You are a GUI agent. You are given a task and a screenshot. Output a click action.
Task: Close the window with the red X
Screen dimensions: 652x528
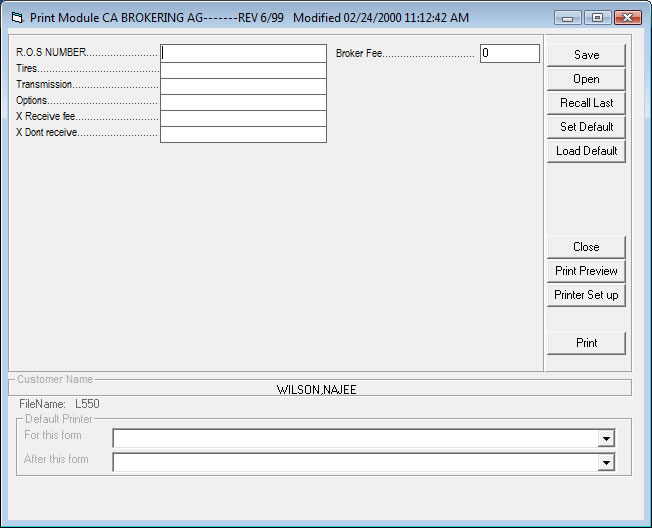pos(627,18)
